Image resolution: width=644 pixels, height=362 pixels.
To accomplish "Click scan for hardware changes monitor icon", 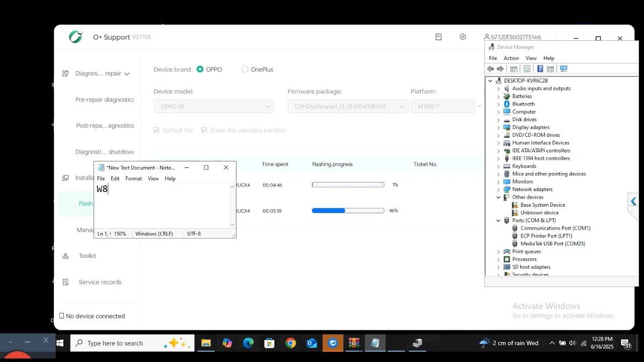I will [563, 69].
